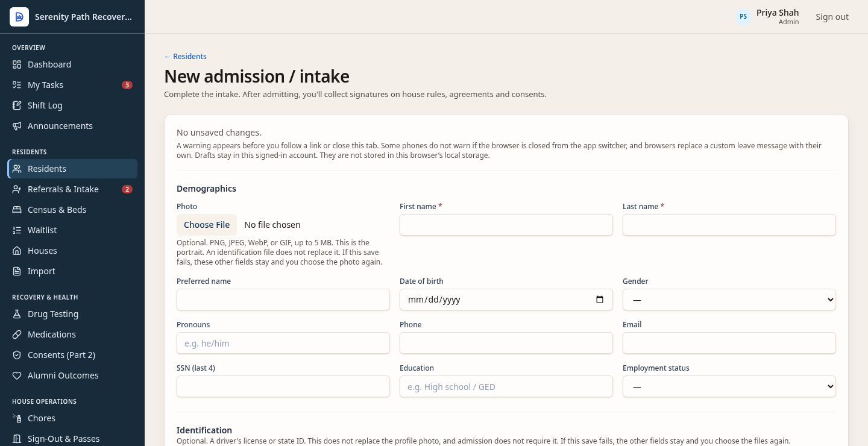868x446 pixels.
Task: Click into the Phone field
Action: [x=506, y=343]
